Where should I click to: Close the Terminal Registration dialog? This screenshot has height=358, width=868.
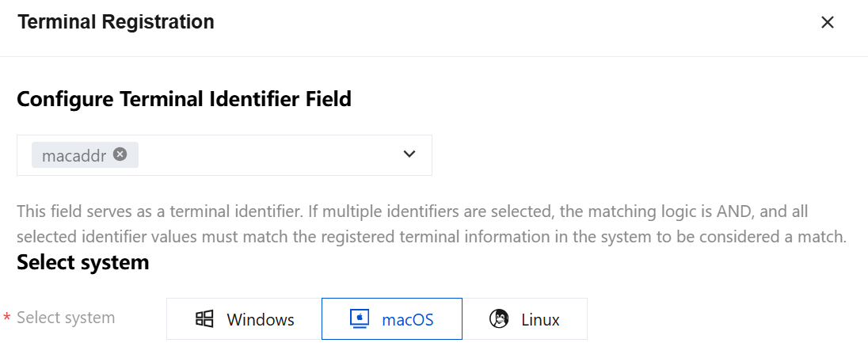(827, 23)
